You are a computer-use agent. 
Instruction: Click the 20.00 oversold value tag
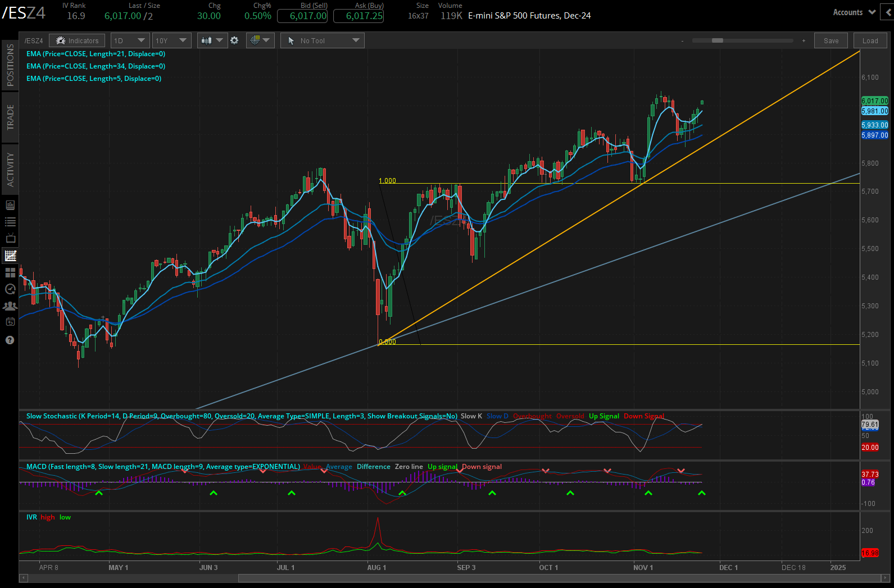pyautogui.click(x=870, y=448)
